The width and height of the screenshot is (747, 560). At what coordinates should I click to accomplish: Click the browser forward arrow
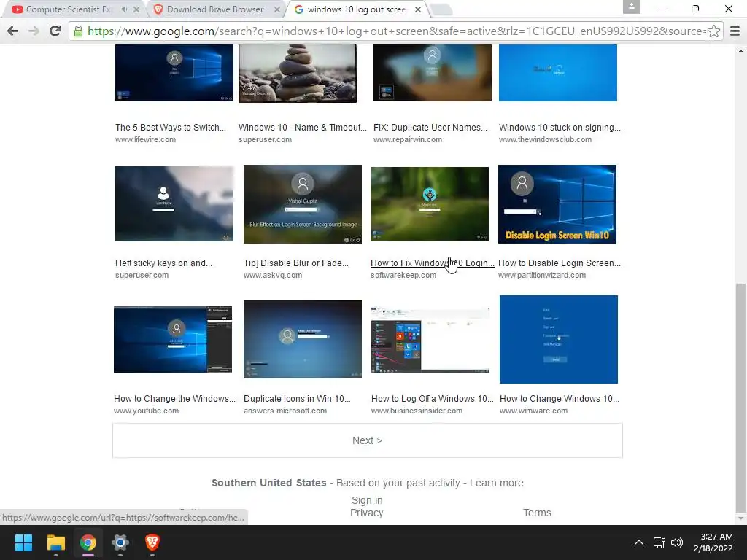(34, 31)
